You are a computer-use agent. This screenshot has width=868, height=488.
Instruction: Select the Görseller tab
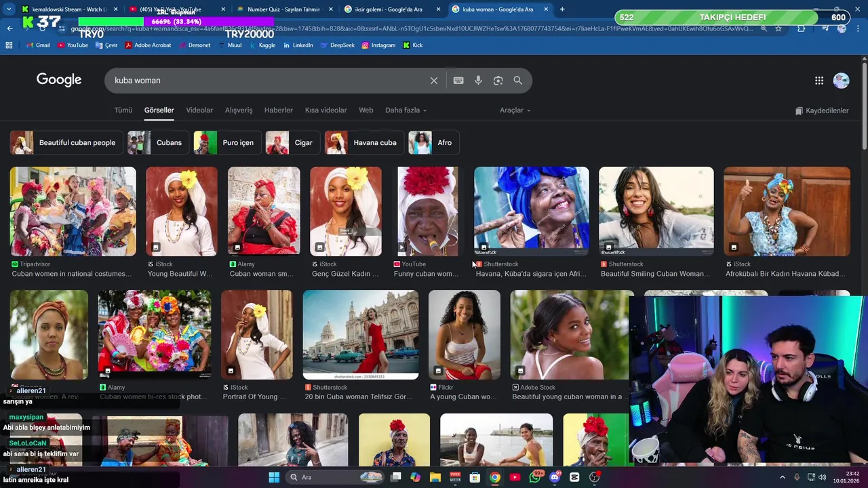(159, 110)
